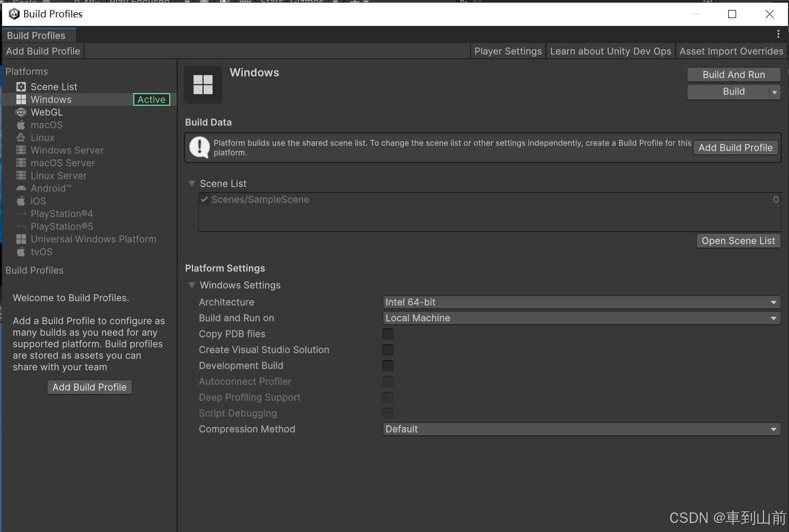The height and width of the screenshot is (532, 789).
Task: Collapse the Scene List foldout
Action: coord(192,184)
